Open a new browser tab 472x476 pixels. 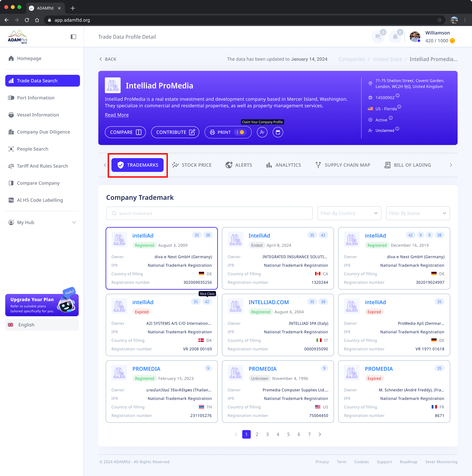(x=72, y=8)
